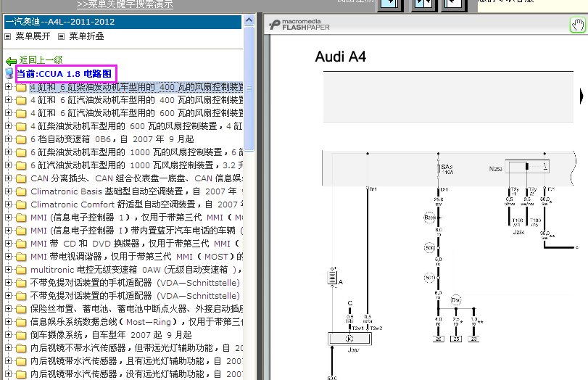588x380 pixels.
Task: Click the database icon beside 当前:CCUA 1.8 电路图
Action: 9,73
